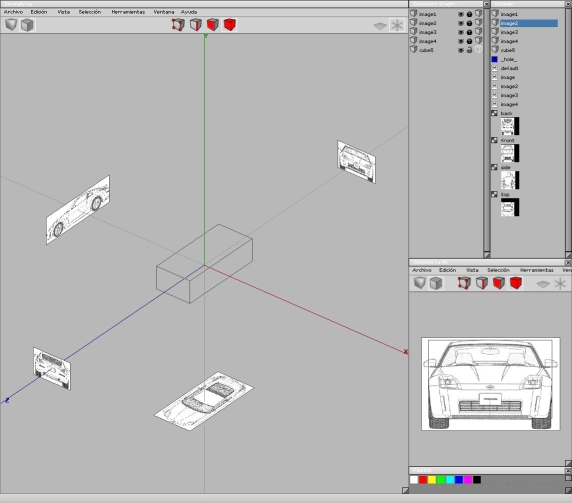
Task: Click the cube5 wireframe box in the 3D viewport
Action: pyautogui.click(x=204, y=263)
